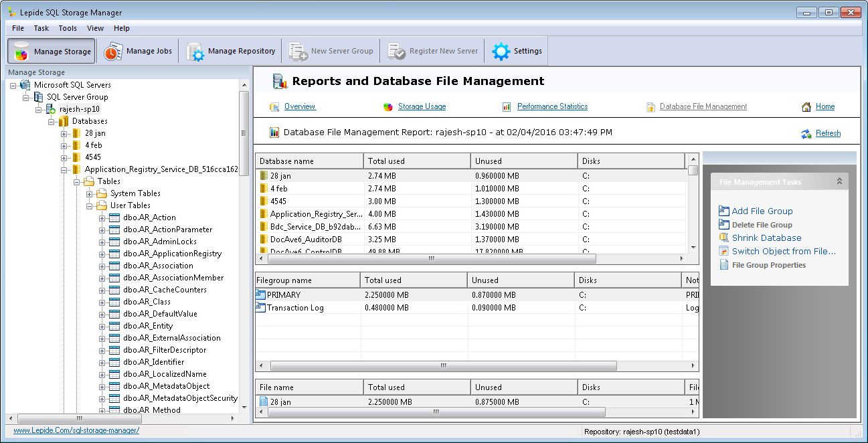Click the Refresh link
868x443 pixels.
(828, 133)
